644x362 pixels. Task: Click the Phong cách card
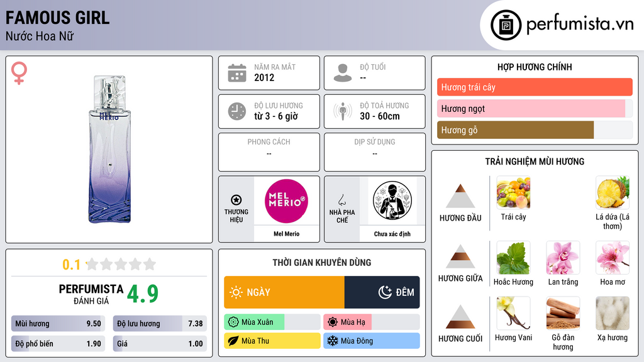click(x=269, y=152)
